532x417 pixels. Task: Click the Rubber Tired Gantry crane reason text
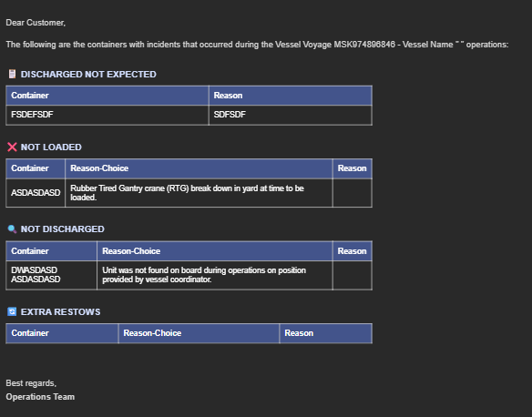coord(187,193)
